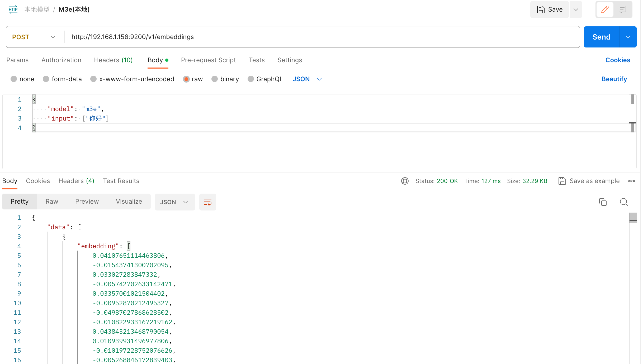Viewport: 643px width, 364px height.
Task: Click the value 0.033027283847332
Action: [x=125, y=275]
